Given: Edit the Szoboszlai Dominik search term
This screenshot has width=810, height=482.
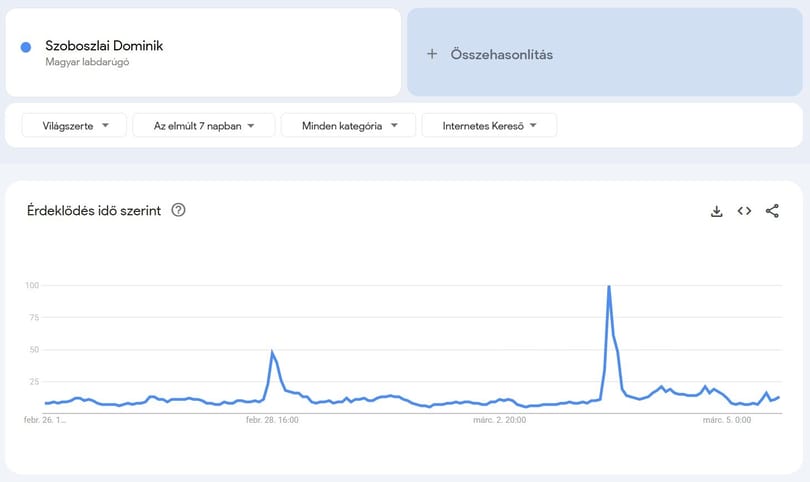Looking at the screenshot, I should coord(104,45).
